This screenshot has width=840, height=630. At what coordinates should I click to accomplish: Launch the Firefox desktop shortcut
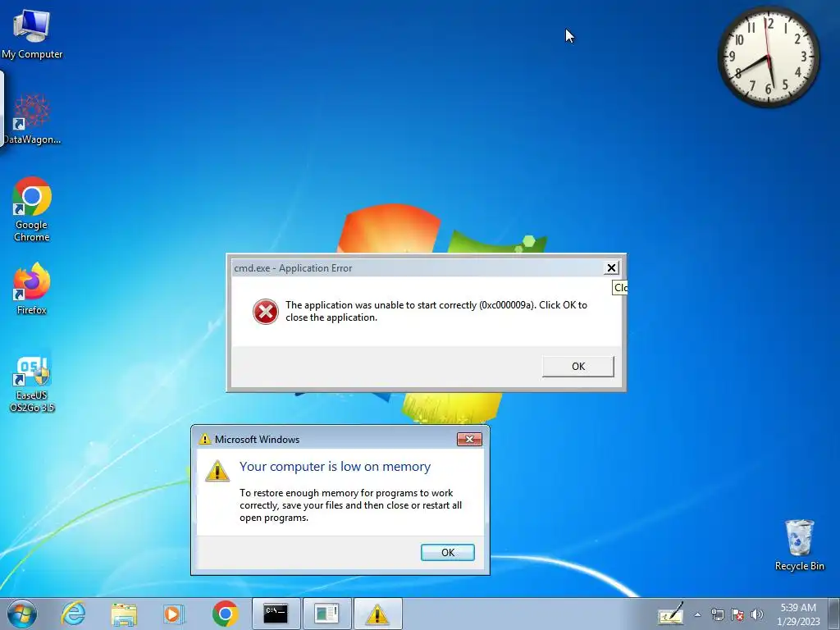click(x=32, y=288)
